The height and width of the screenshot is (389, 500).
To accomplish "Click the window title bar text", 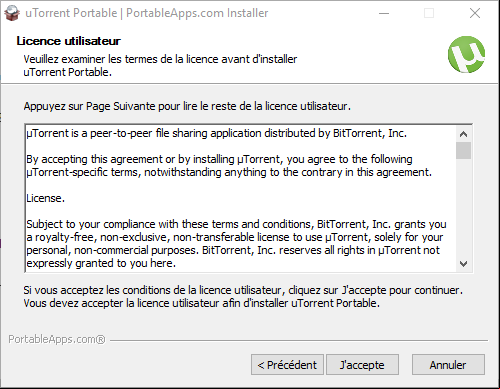I will 147,13.
